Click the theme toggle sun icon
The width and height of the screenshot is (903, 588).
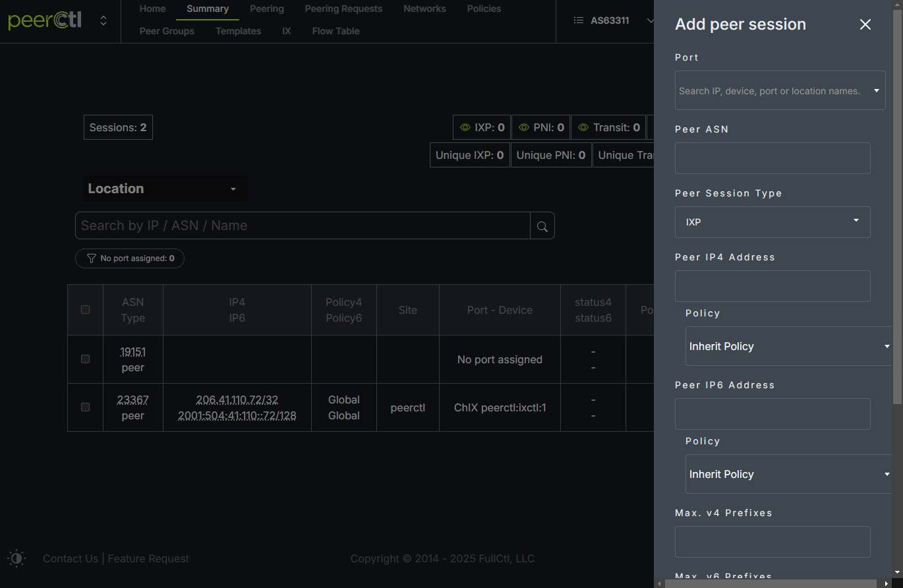tap(16, 558)
